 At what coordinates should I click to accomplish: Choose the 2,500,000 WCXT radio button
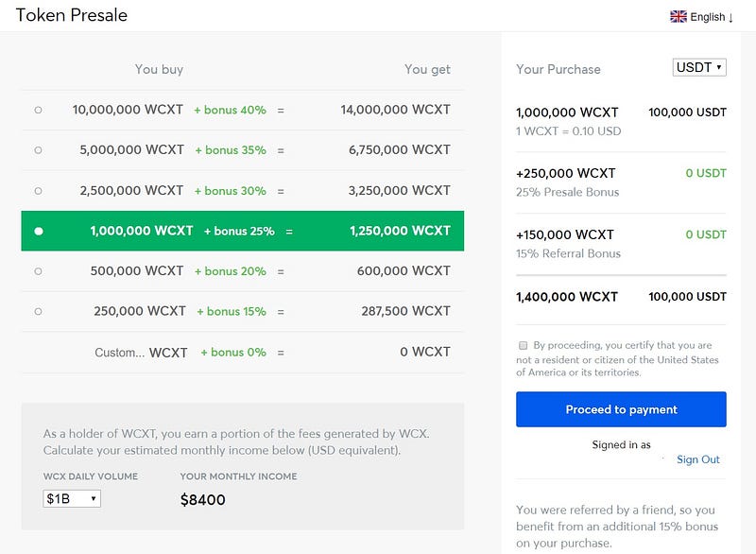pos(38,191)
